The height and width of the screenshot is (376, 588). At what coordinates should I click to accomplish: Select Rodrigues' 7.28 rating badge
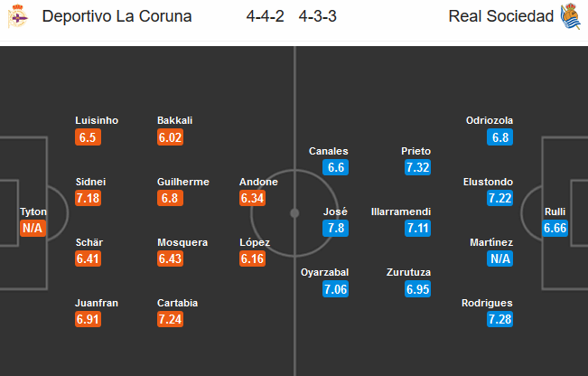pos(499,320)
